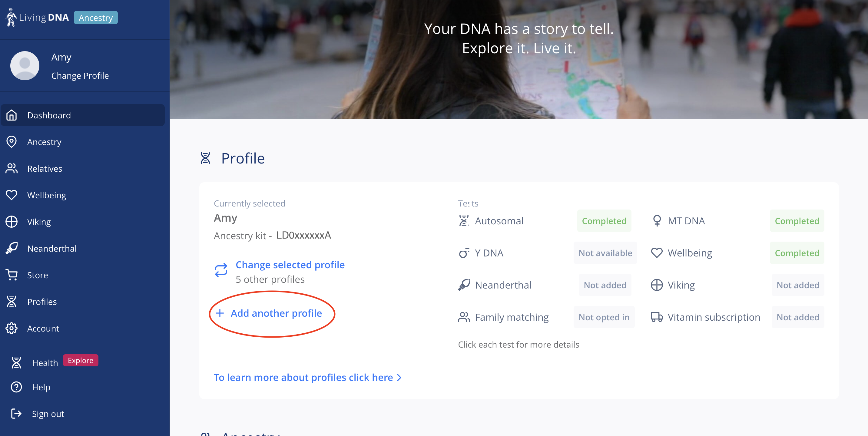Open the Ancestry map-pin icon in sidebar

point(12,142)
